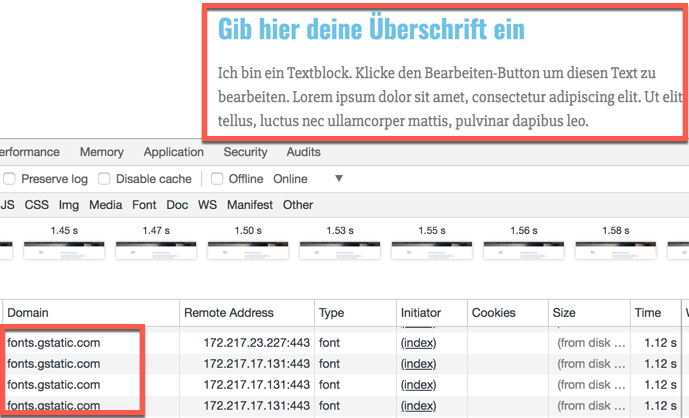Viewport: 689px width, 418px height.
Task: Sort by the Cookies column header
Action: (x=508, y=313)
